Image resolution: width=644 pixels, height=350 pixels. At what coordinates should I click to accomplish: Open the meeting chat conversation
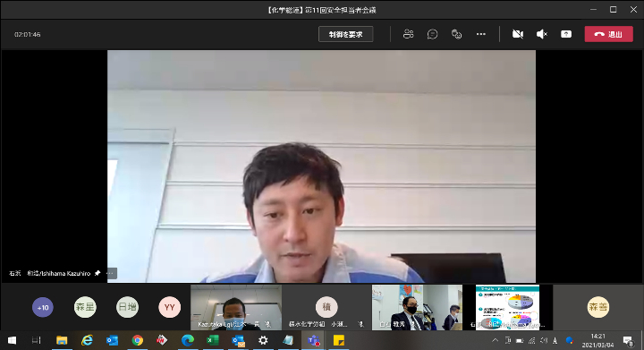click(432, 34)
